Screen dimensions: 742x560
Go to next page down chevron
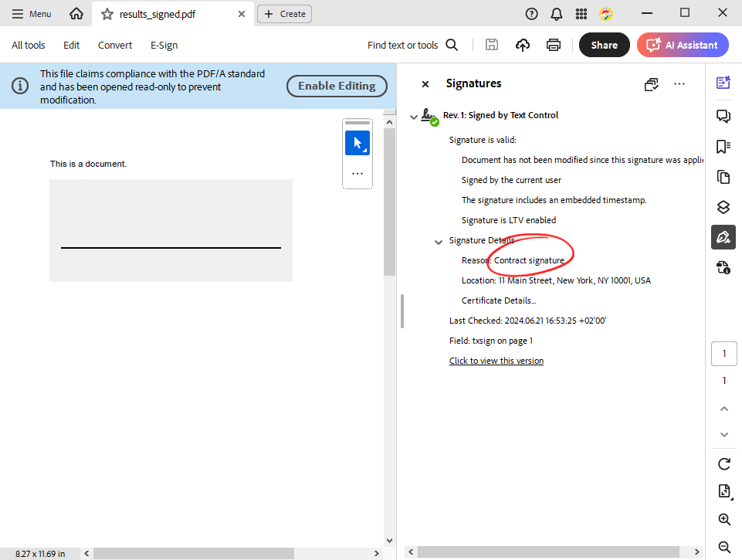point(724,434)
